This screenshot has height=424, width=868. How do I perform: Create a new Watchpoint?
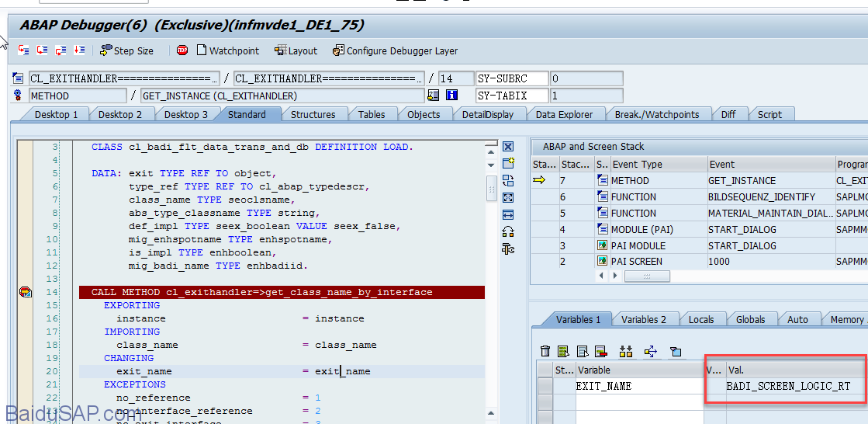point(227,50)
